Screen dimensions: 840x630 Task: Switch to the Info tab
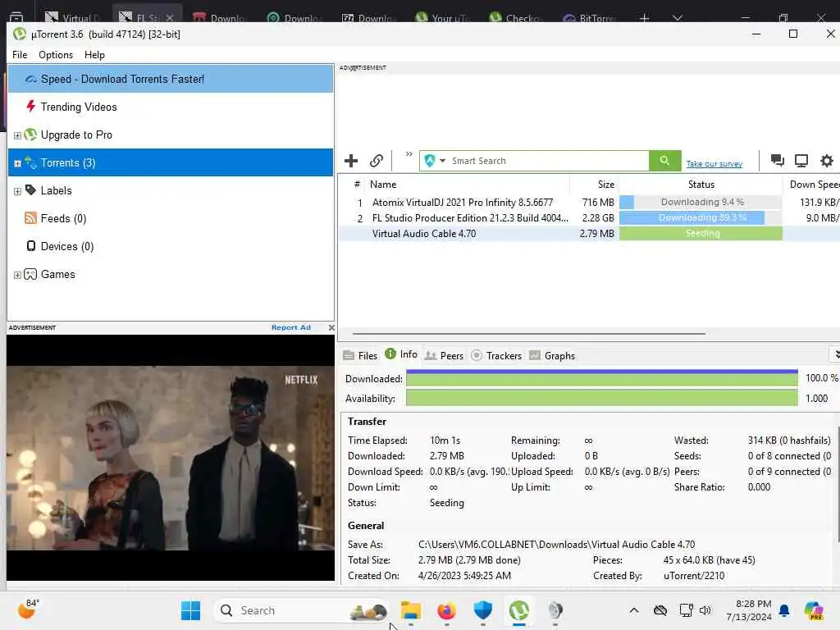pos(401,354)
